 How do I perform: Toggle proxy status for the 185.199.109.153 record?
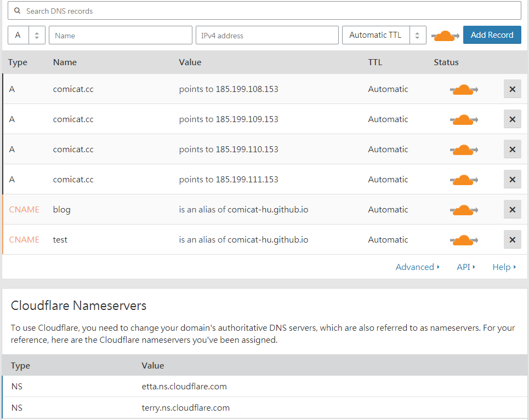click(x=464, y=119)
